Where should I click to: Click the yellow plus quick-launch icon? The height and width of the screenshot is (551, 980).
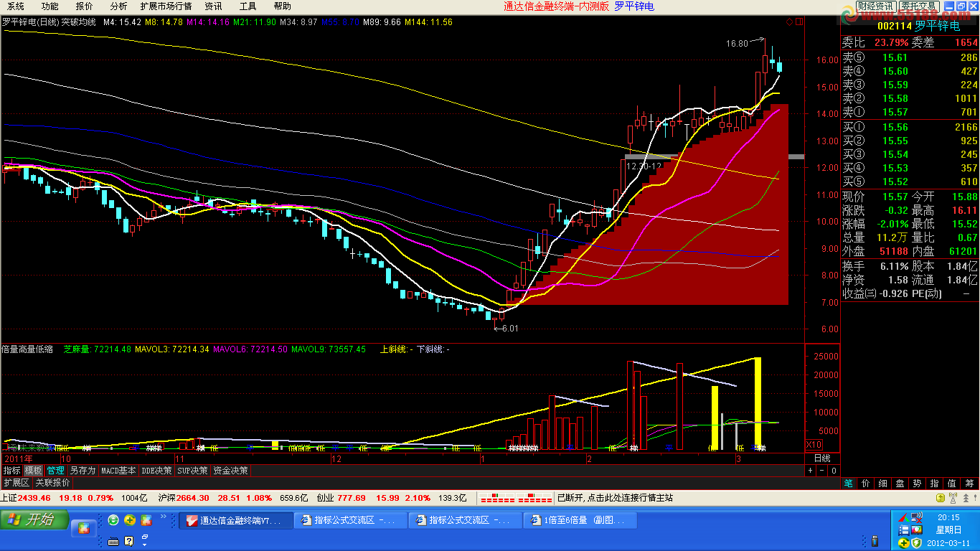click(130, 520)
